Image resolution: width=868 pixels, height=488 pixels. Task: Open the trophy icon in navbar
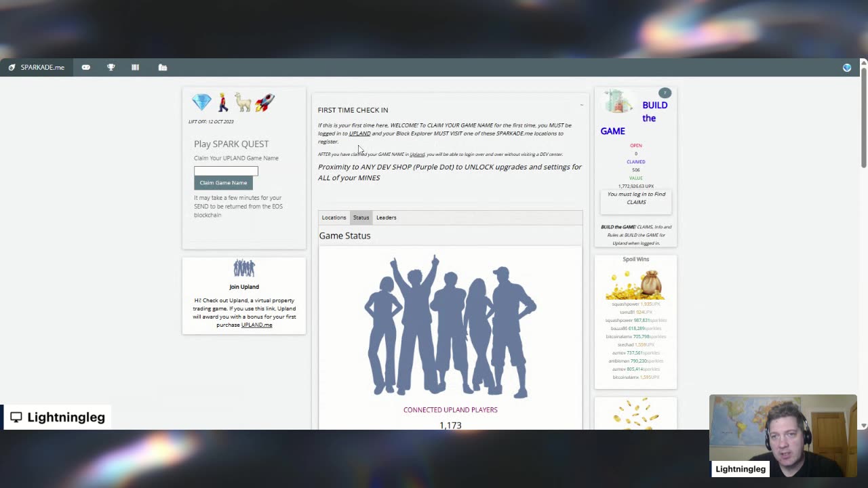click(111, 67)
